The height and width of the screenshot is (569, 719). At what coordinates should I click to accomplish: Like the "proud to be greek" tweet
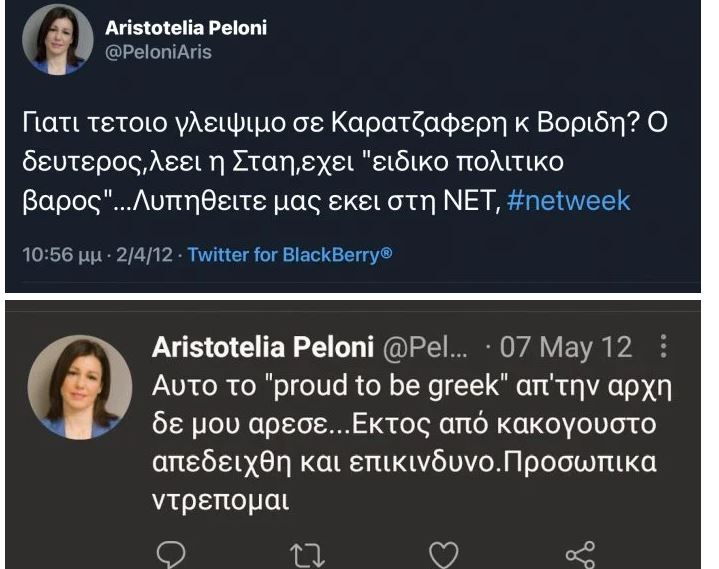(445, 552)
